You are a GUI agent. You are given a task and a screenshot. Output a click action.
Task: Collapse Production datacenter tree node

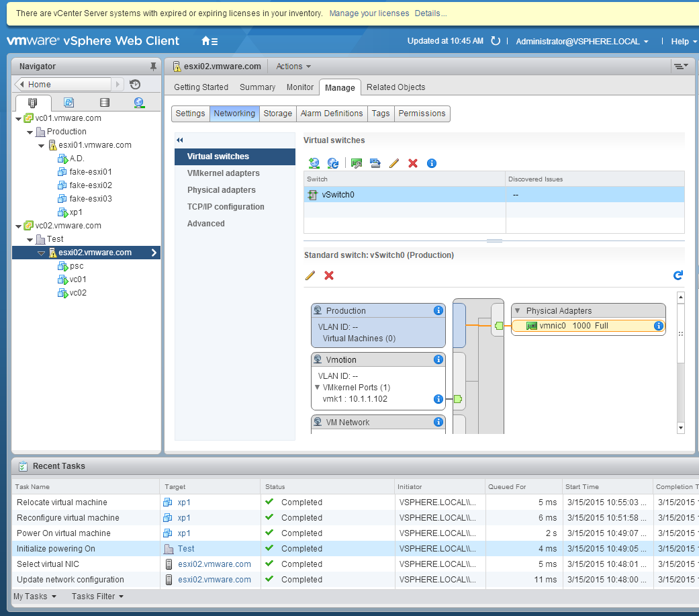point(30,132)
